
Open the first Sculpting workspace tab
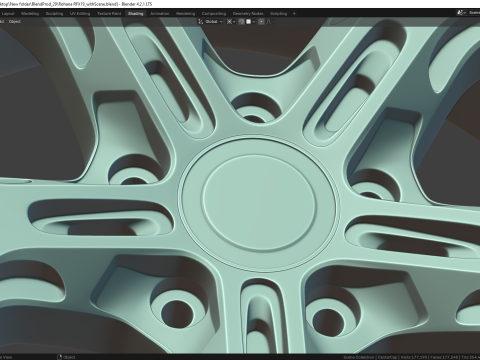[x=54, y=14]
